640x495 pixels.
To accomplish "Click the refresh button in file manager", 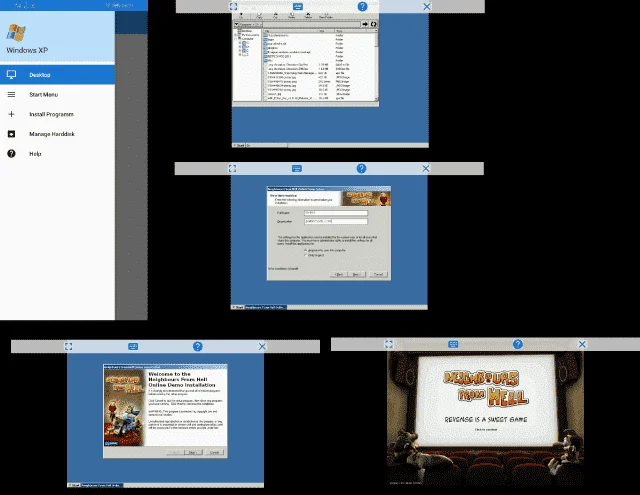I will [x=373, y=24].
